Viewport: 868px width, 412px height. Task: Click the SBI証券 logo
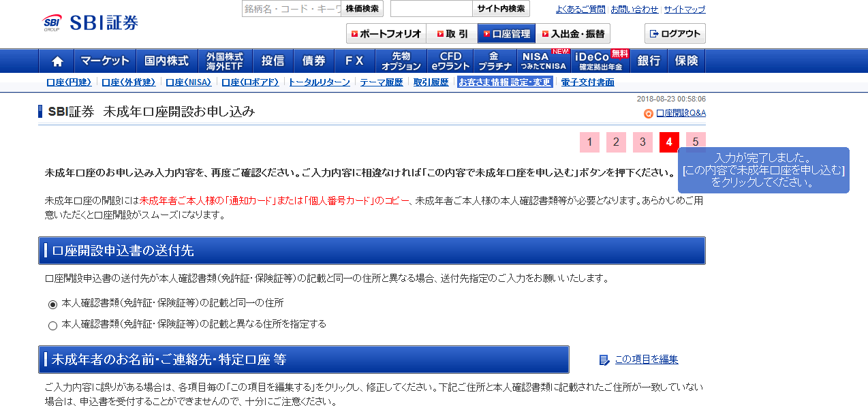pyautogui.click(x=90, y=22)
